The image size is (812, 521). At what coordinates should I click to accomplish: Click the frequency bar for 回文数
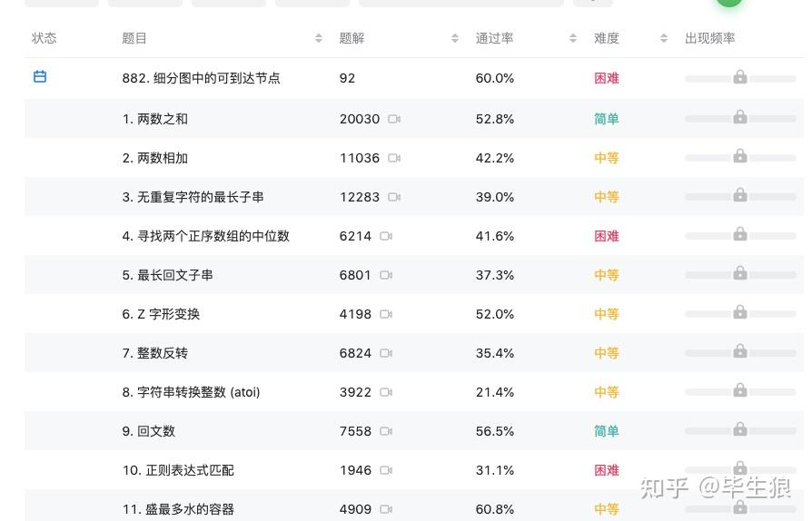740,431
